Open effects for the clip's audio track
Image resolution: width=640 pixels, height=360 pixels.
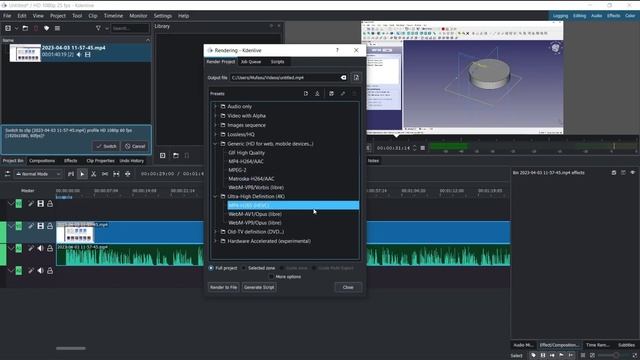tap(31, 248)
